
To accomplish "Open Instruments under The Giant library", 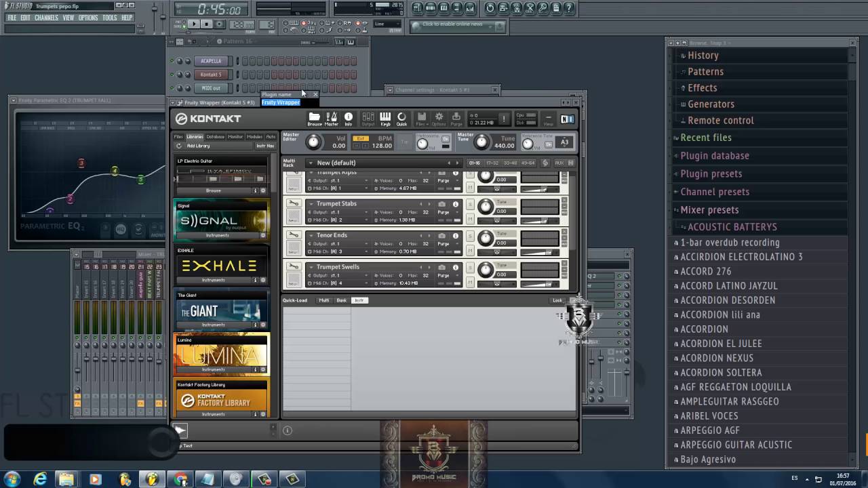I will pyautogui.click(x=213, y=325).
